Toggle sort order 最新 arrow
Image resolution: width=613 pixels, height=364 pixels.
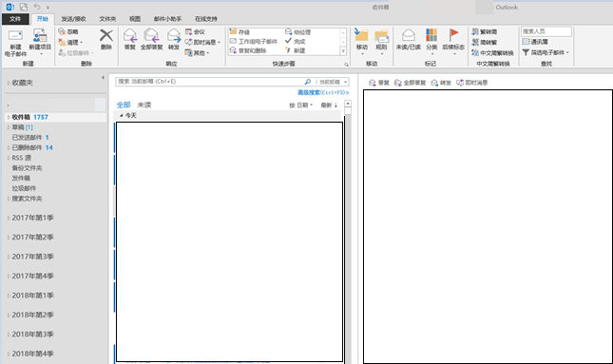pyautogui.click(x=329, y=105)
